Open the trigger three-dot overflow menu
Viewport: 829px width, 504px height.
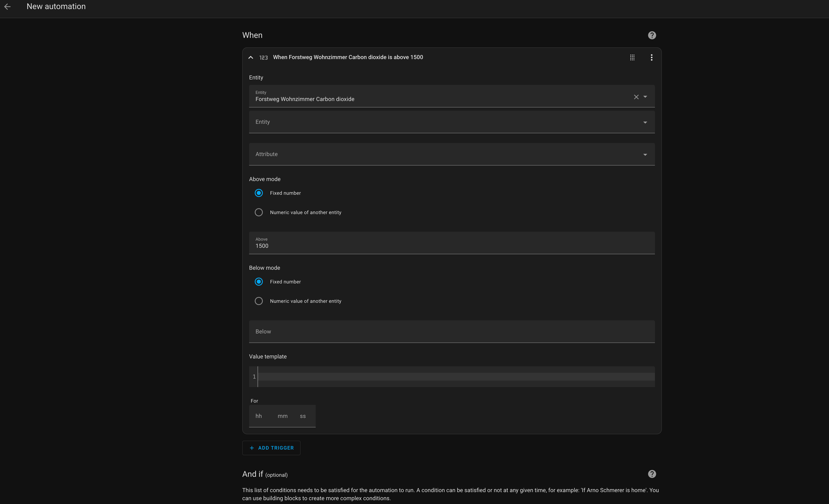(x=651, y=57)
